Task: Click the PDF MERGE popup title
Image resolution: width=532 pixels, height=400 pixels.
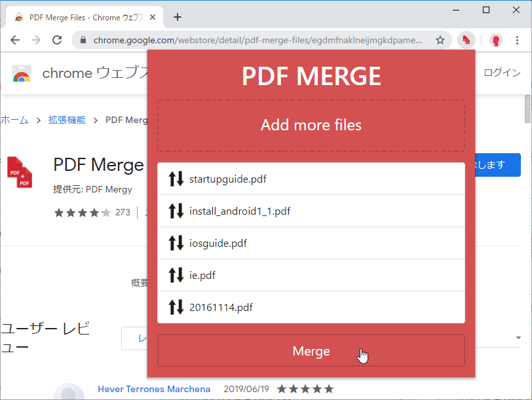Action: point(311,77)
